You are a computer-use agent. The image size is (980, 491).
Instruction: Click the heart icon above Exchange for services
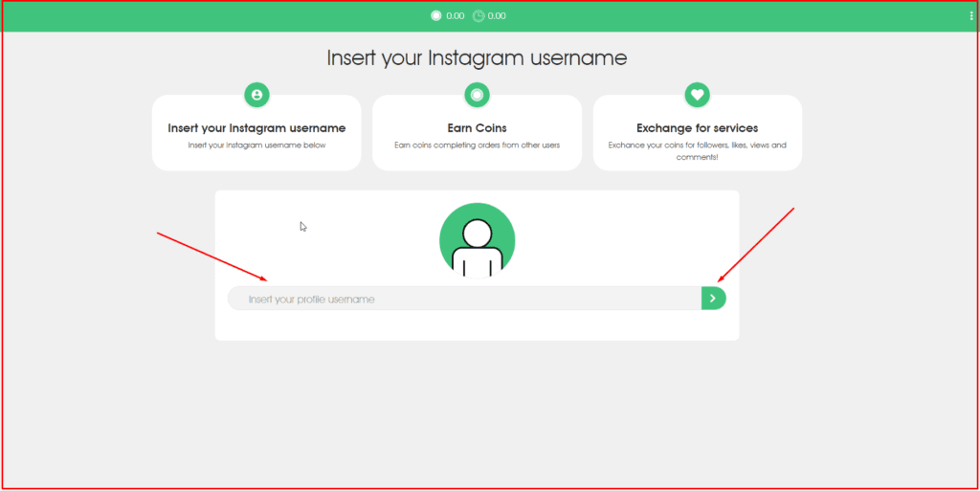[x=697, y=95]
